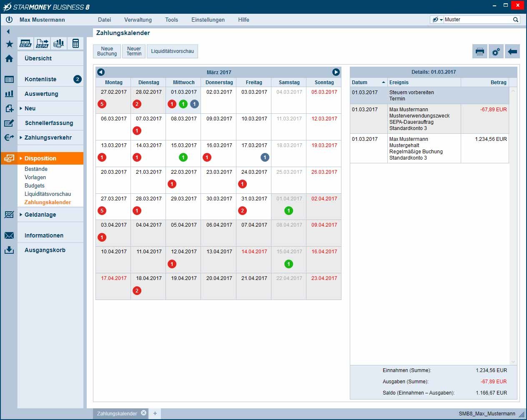Click the Disposition coins sidebar icon
This screenshot has width=527, height=420.
coord(9,158)
